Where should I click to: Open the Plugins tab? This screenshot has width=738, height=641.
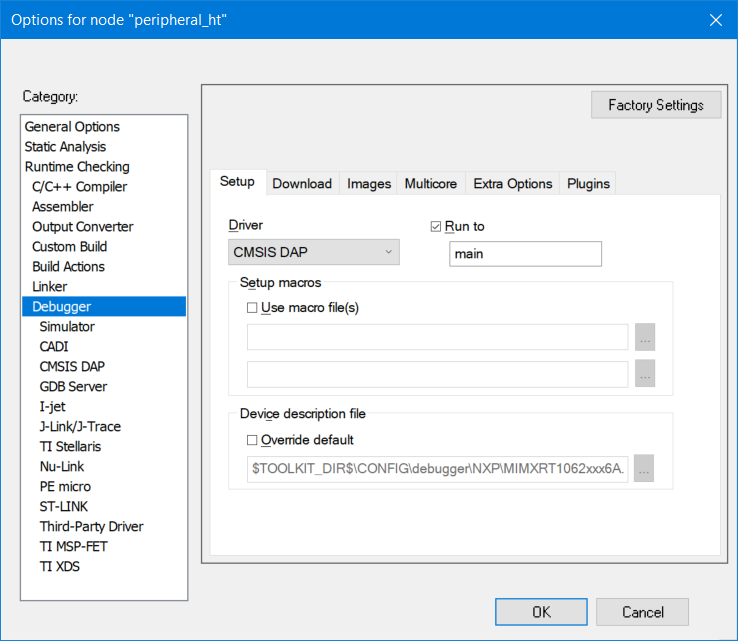[587, 184]
